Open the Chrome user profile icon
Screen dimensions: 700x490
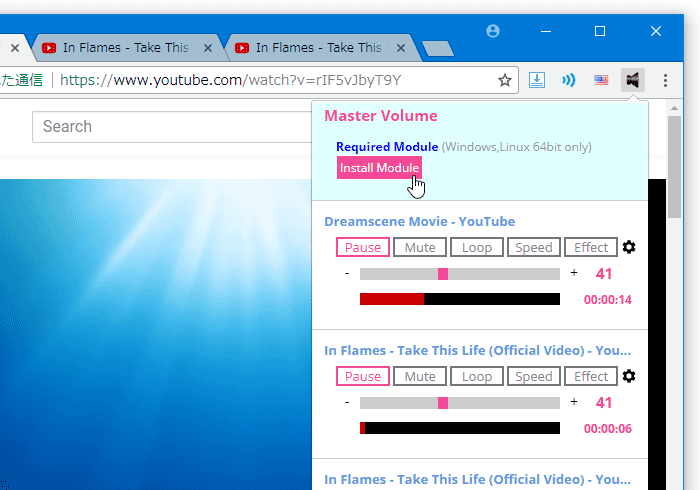tap(493, 31)
